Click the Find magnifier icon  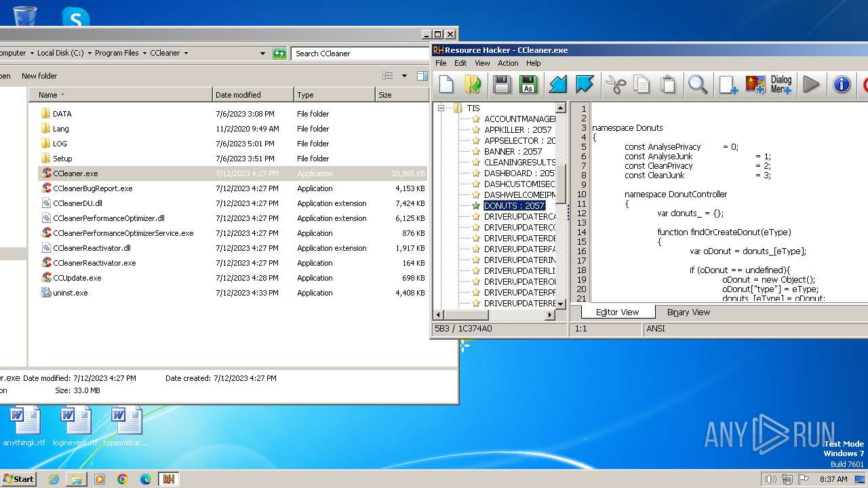tap(698, 84)
